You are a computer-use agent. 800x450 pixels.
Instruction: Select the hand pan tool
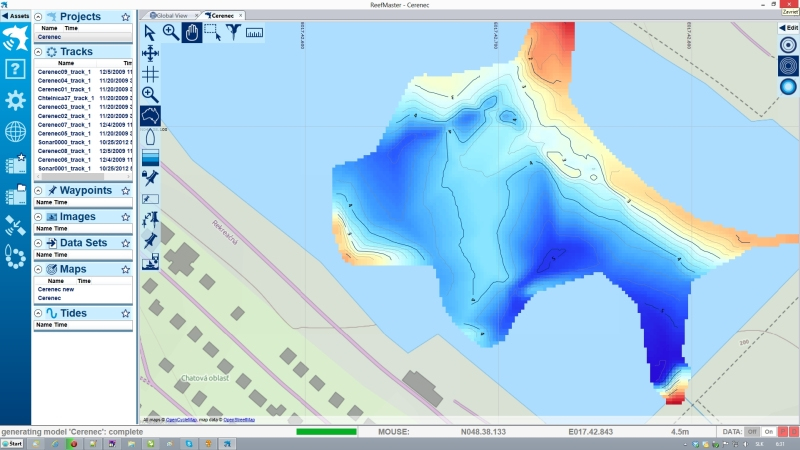tap(191, 32)
